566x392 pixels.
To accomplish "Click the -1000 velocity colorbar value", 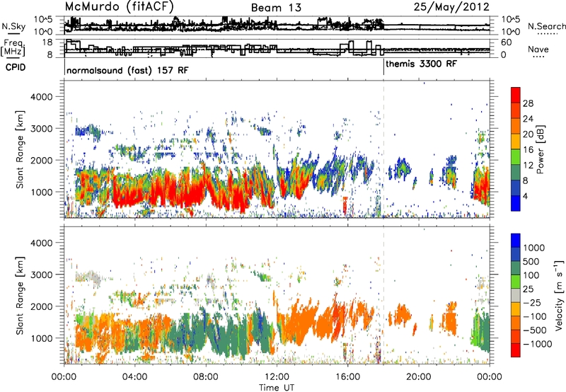I will 538,344.
